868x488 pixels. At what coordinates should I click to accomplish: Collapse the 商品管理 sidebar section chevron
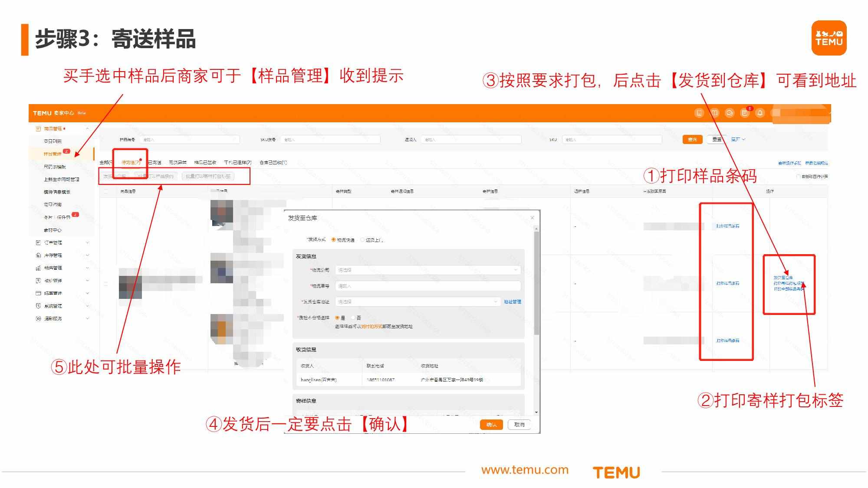click(x=87, y=129)
